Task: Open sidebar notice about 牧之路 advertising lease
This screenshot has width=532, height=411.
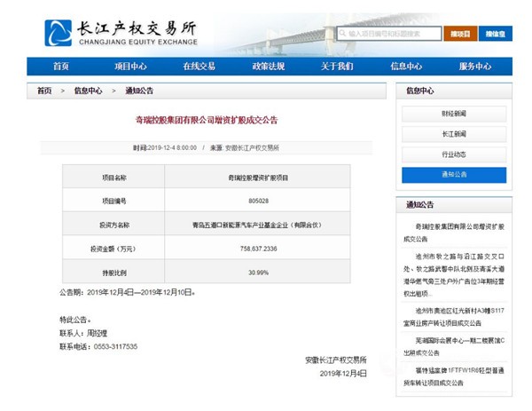Action: (454, 275)
